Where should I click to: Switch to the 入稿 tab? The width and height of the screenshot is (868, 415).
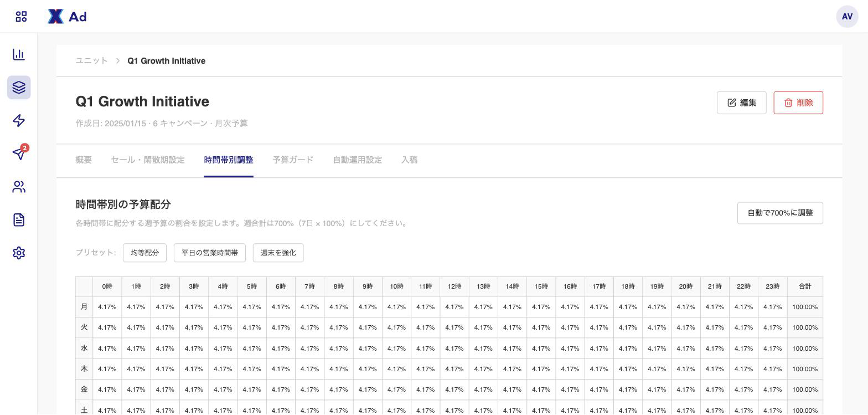click(x=409, y=160)
